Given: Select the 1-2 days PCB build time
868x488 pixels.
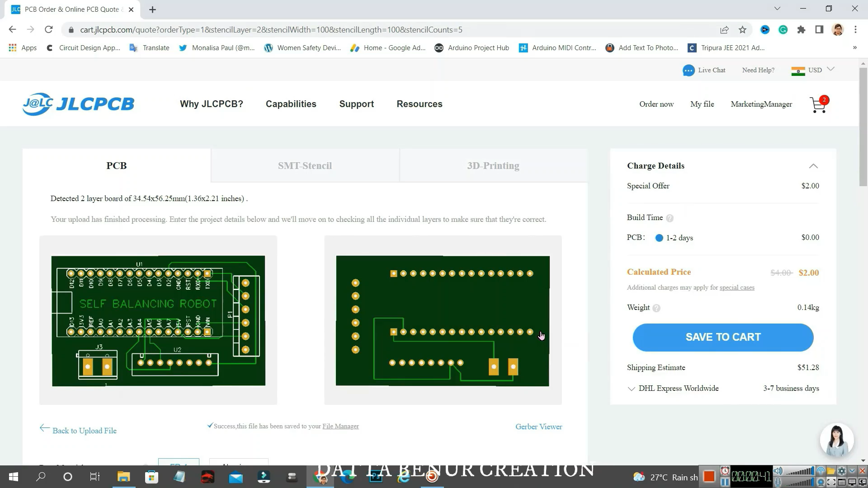Looking at the screenshot, I should pyautogui.click(x=659, y=238).
